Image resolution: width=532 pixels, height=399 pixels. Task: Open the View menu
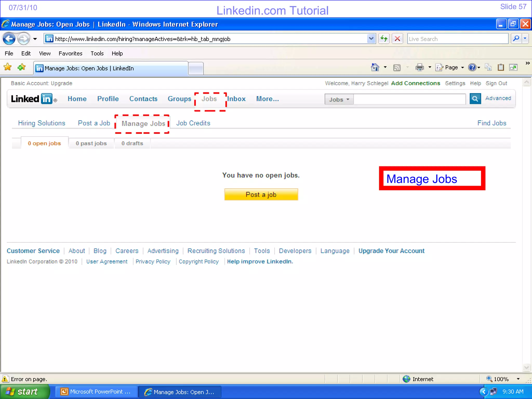(45, 53)
